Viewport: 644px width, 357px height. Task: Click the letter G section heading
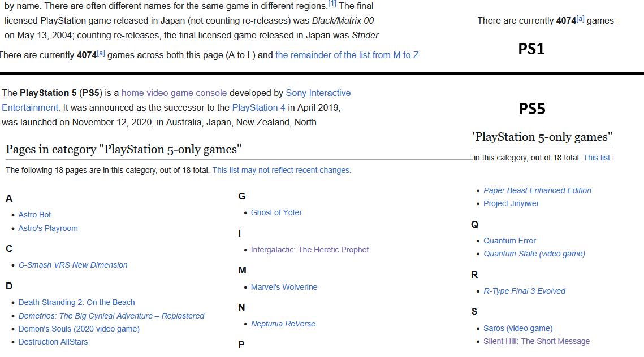tap(242, 196)
